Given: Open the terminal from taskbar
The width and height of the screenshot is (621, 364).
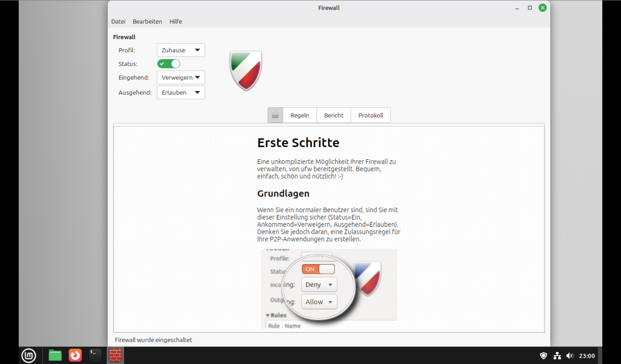Looking at the screenshot, I should pos(95,355).
